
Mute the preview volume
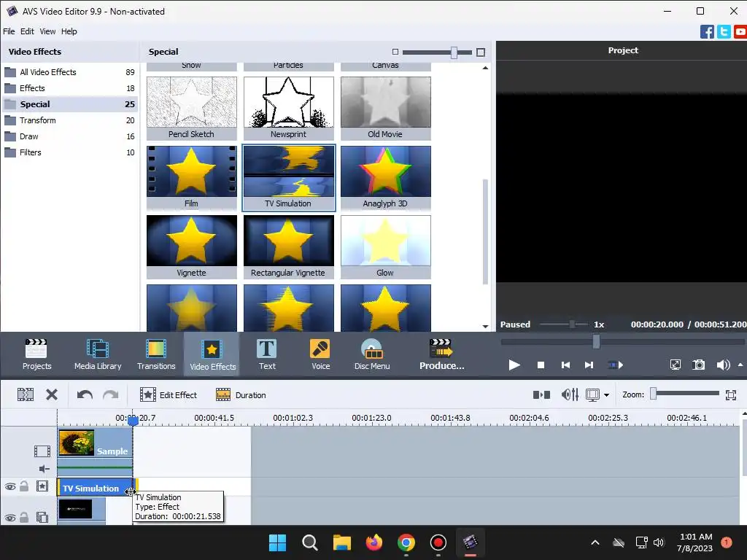pos(723,365)
